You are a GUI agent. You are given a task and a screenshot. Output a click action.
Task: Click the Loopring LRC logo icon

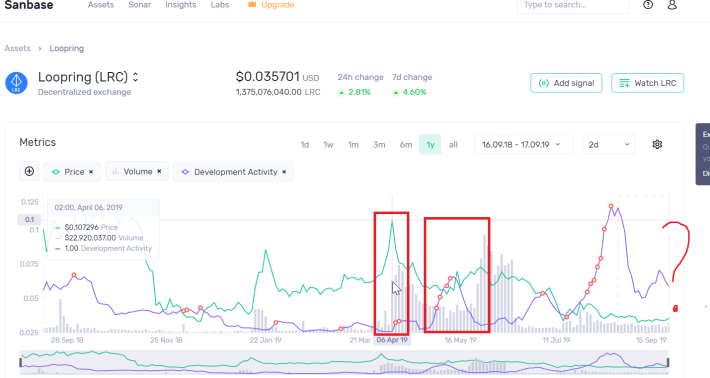coord(16,83)
